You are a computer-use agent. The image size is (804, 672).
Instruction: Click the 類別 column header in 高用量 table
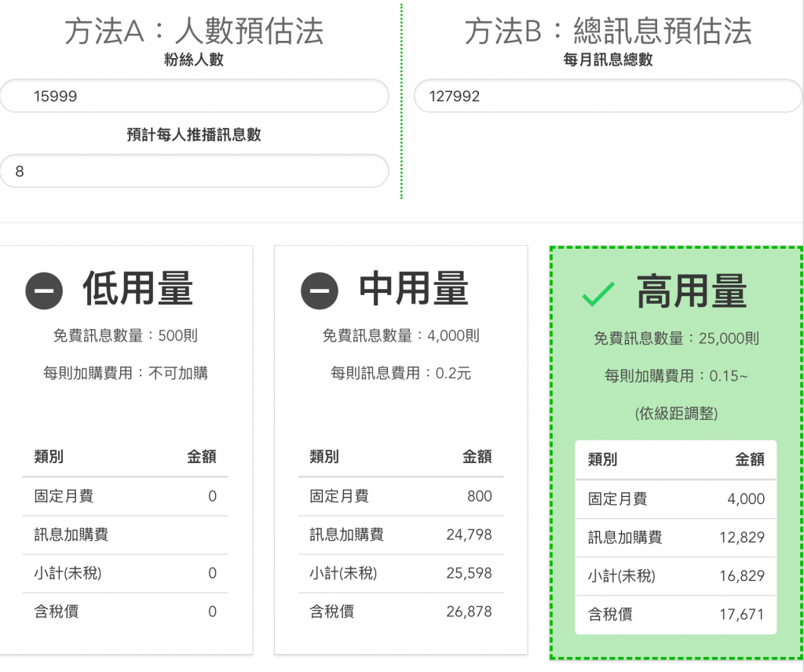coord(601,460)
